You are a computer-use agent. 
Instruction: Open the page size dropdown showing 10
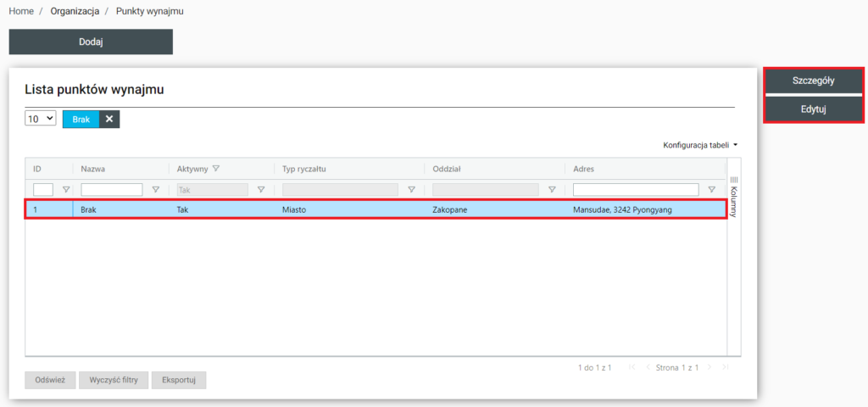(41, 120)
